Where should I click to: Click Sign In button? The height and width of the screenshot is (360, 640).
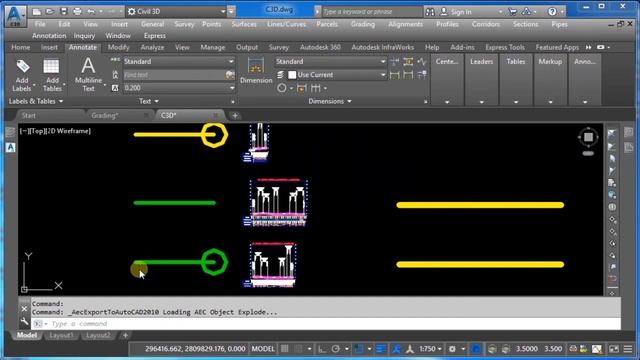(x=461, y=12)
